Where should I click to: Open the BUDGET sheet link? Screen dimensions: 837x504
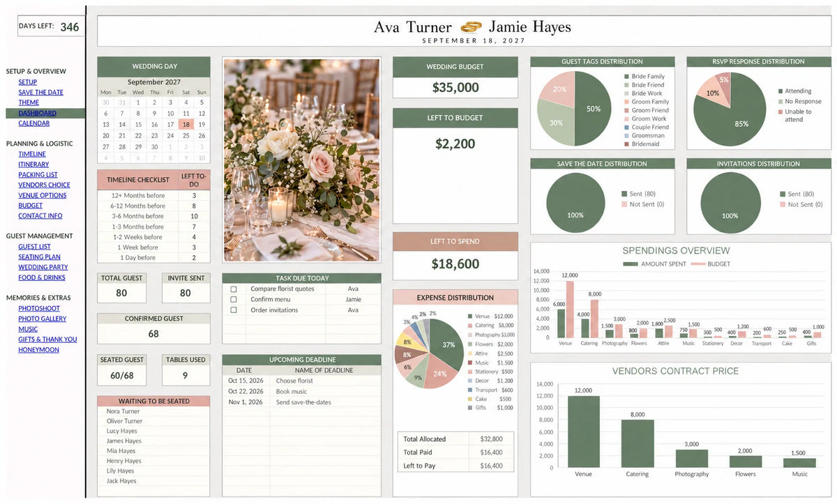tap(30, 206)
